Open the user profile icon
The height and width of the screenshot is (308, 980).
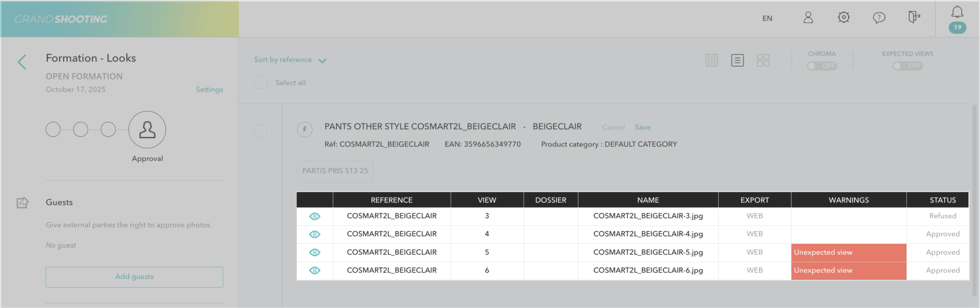[808, 18]
